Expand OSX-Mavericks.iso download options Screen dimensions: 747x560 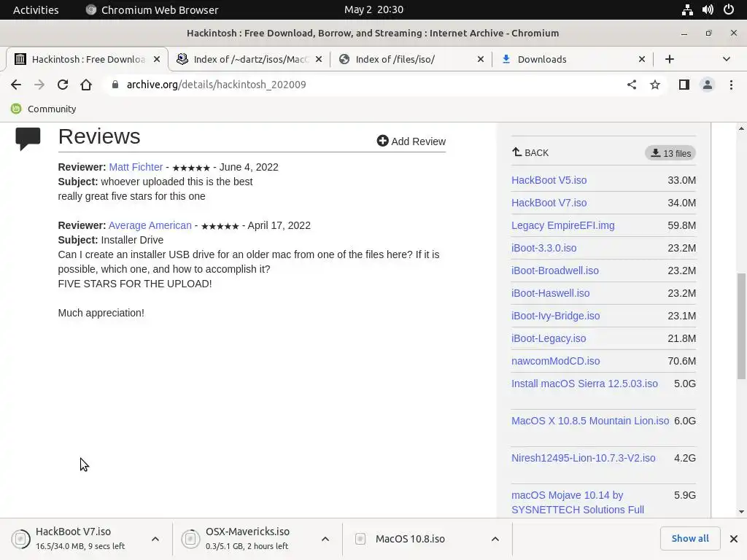(325, 539)
